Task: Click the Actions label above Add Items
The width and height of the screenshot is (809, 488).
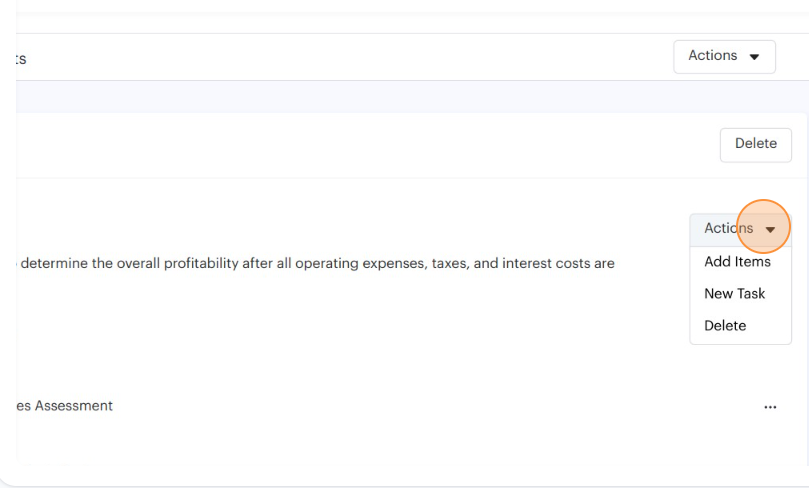Action: point(728,229)
